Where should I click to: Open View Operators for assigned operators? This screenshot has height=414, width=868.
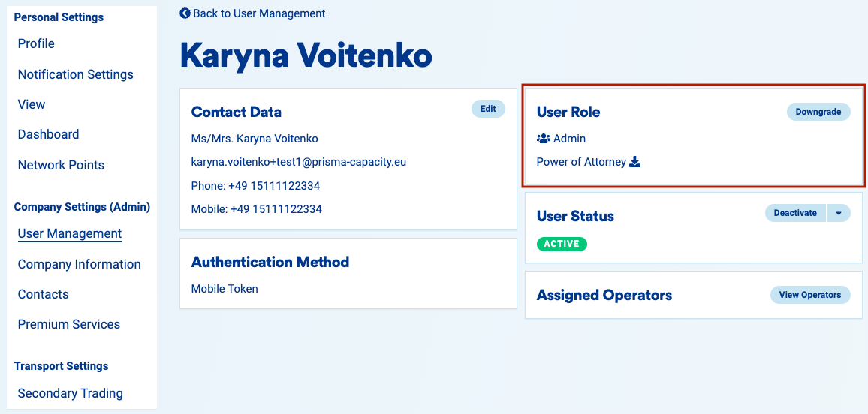coord(809,295)
